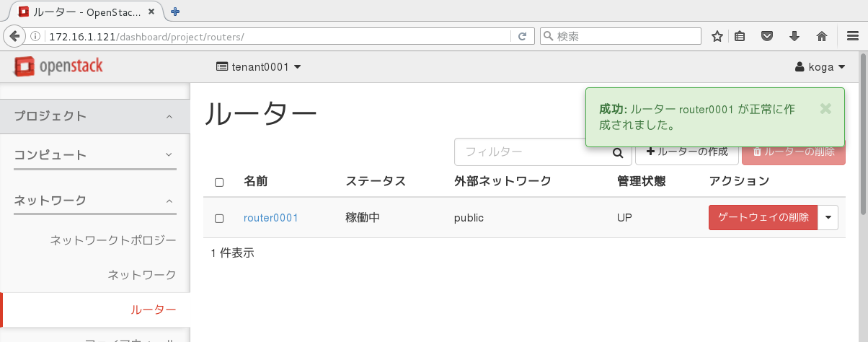Image resolution: width=868 pixels, height=342 pixels.
Task: Open the bookmarks list icon
Action: pyautogui.click(x=740, y=36)
